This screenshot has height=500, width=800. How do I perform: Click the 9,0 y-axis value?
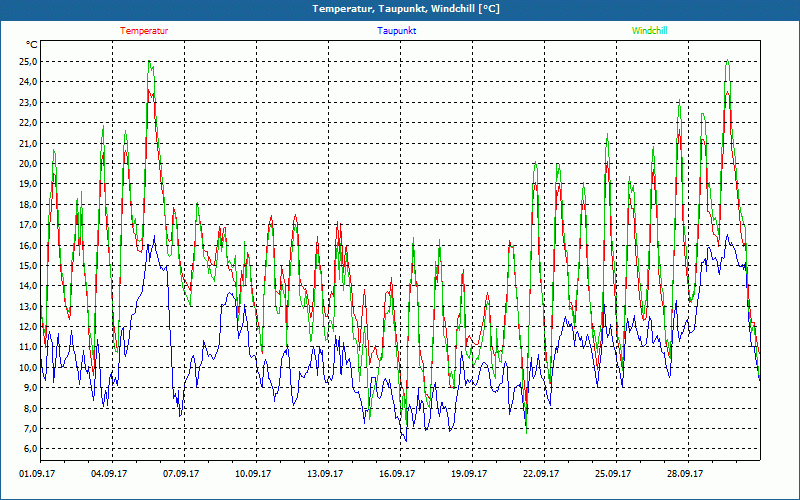coord(31,388)
